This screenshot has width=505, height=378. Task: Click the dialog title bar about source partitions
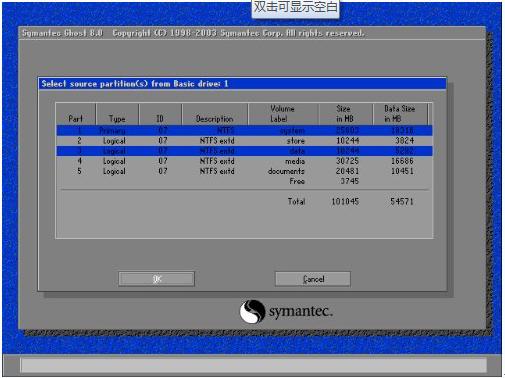click(x=242, y=84)
